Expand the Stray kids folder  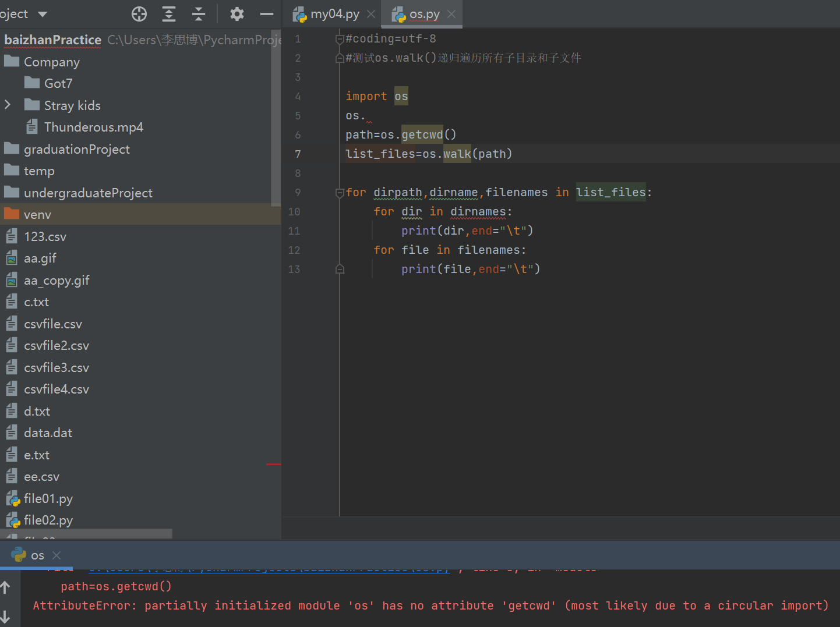pyautogui.click(x=8, y=105)
